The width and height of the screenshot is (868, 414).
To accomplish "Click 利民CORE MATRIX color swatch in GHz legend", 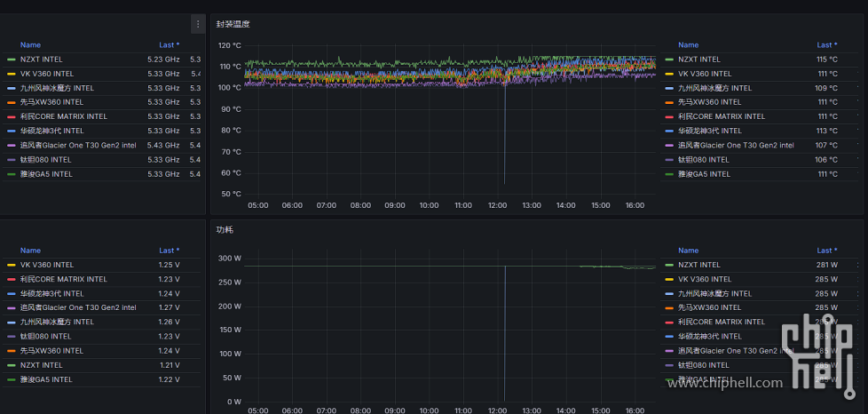I will click(11, 117).
